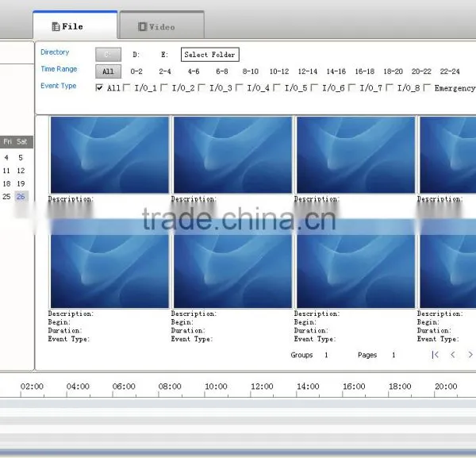Filter time range 0-2
The image size is (476, 458).
pyautogui.click(x=136, y=71)
